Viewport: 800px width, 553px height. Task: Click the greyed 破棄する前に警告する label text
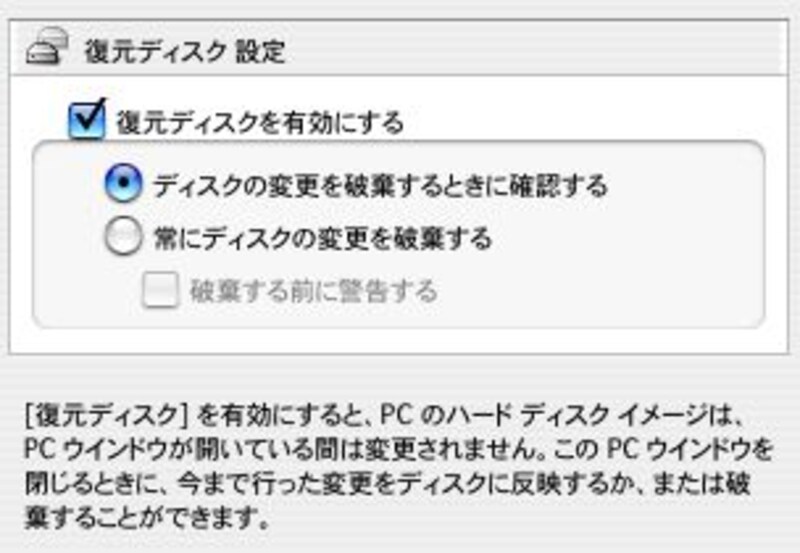(314, 291)
